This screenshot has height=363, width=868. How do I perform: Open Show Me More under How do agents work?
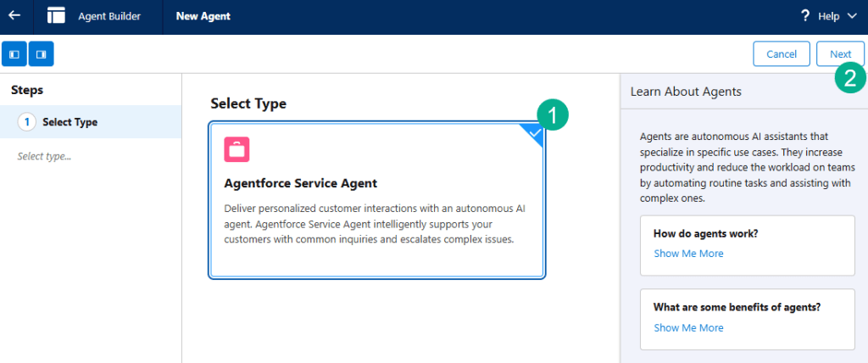point(688,253)
